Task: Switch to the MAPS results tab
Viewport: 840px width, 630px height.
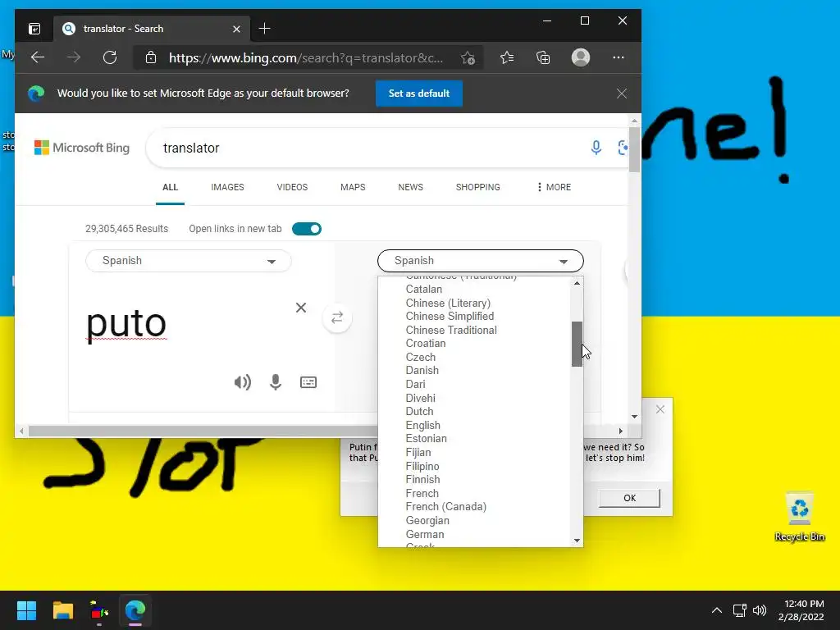Action: coord(353,187)
